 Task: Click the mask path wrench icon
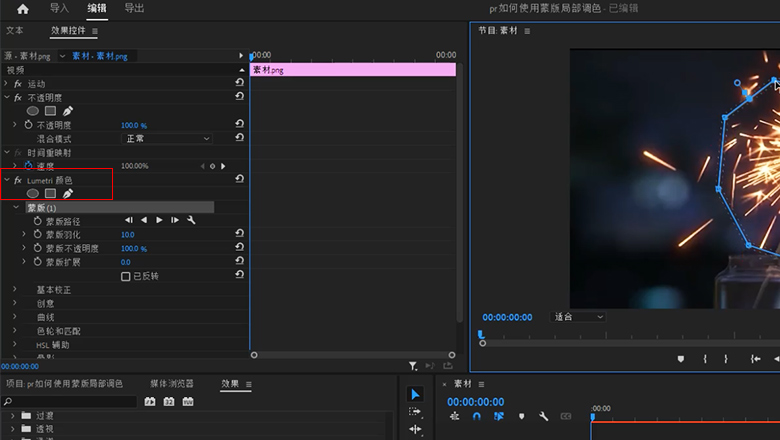191,220
